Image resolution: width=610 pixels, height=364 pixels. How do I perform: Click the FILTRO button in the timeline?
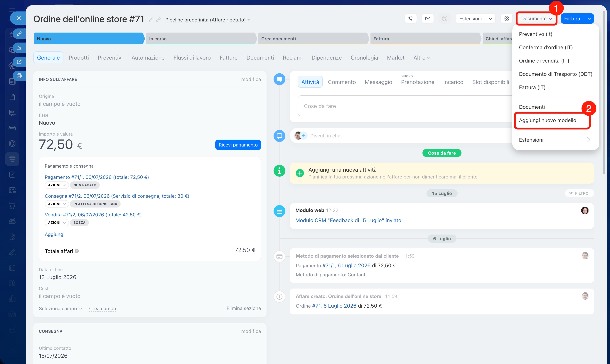pos(579,193)
